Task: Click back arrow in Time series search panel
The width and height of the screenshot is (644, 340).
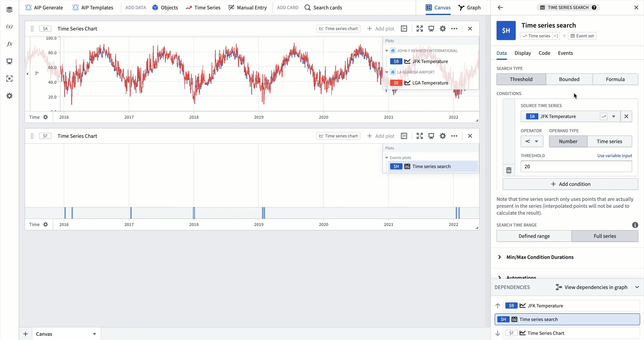Action: click(x=500, y=7)
